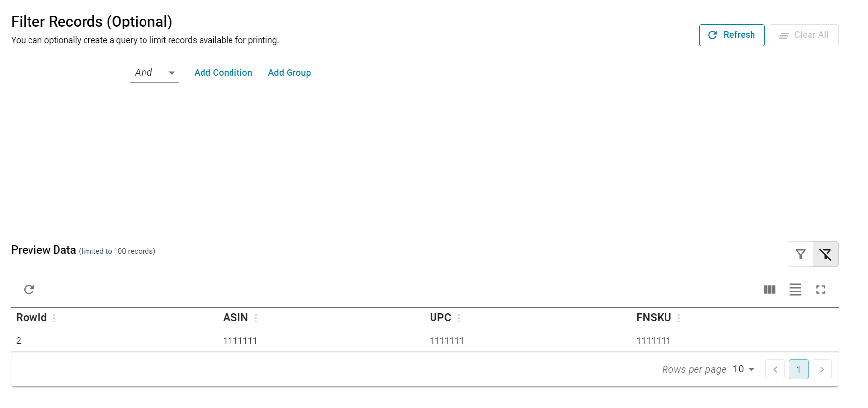Screen dimensions: 868x408
Task: Click the clear filters crossed-funnel icon
Action: tap(826, 254)
